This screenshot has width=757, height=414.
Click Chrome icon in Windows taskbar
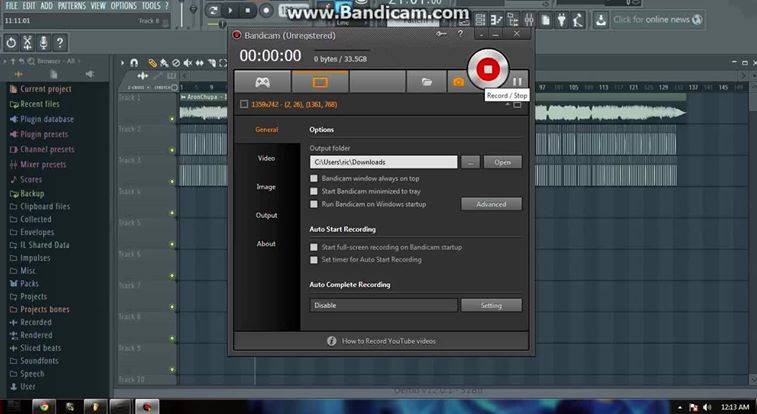43,407
